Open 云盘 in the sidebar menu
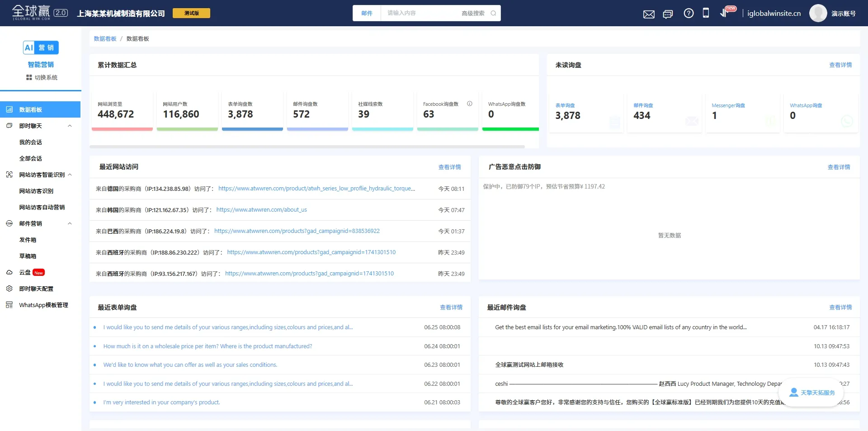Viewport: 868px width, 431px height. coord(25,273)
